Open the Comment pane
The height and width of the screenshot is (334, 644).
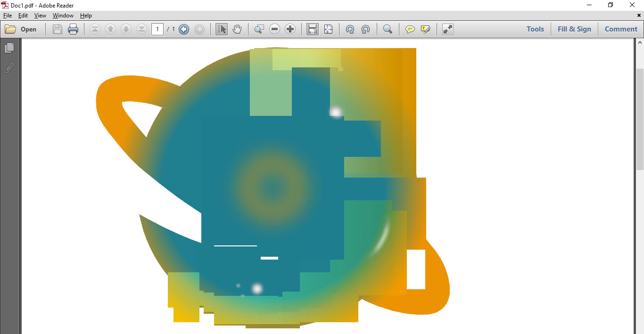(x=620, y=29)
